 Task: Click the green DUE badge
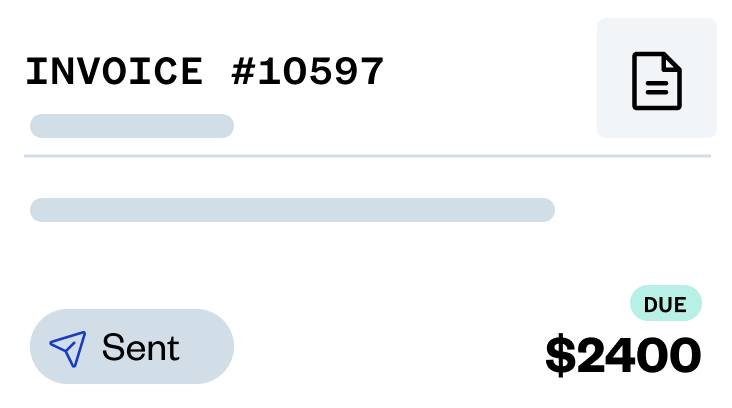point(665,304)
